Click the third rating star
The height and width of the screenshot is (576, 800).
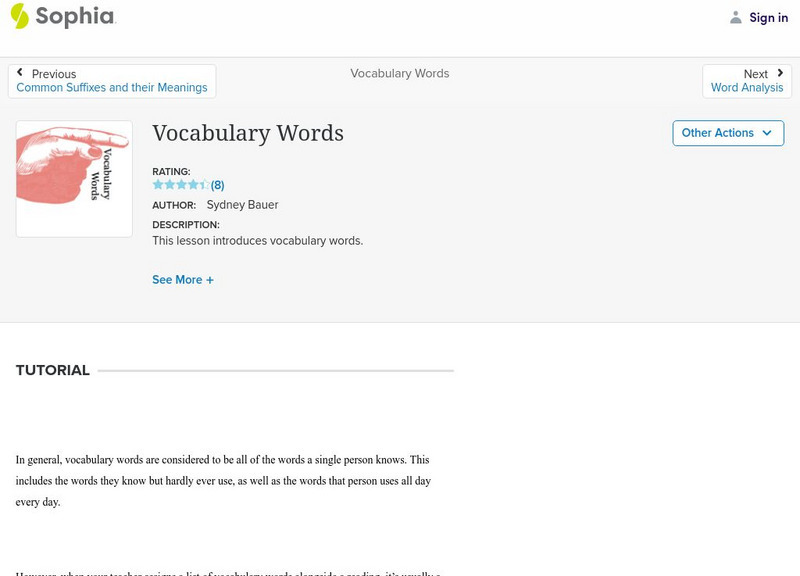pyautogui.click(x=181, y=185)
